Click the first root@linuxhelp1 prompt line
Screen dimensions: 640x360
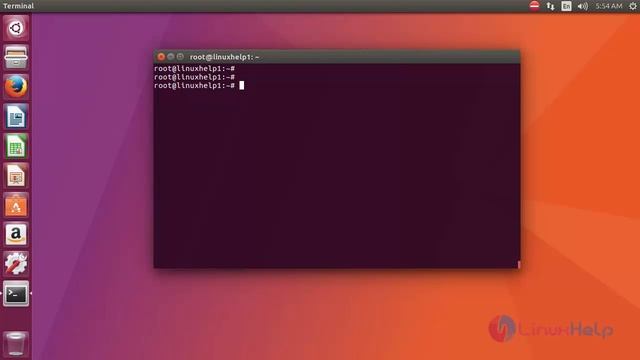194,69
